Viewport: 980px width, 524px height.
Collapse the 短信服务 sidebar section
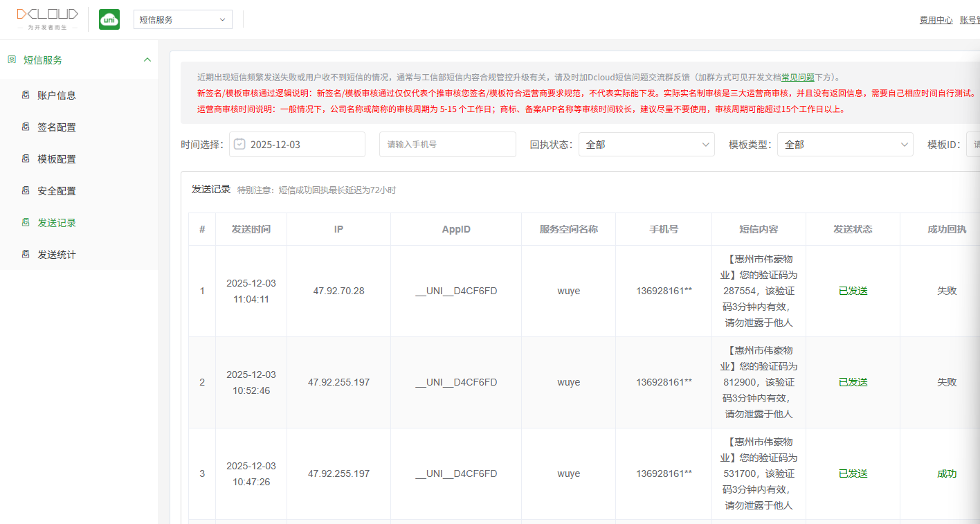click(x=147, y=60)
